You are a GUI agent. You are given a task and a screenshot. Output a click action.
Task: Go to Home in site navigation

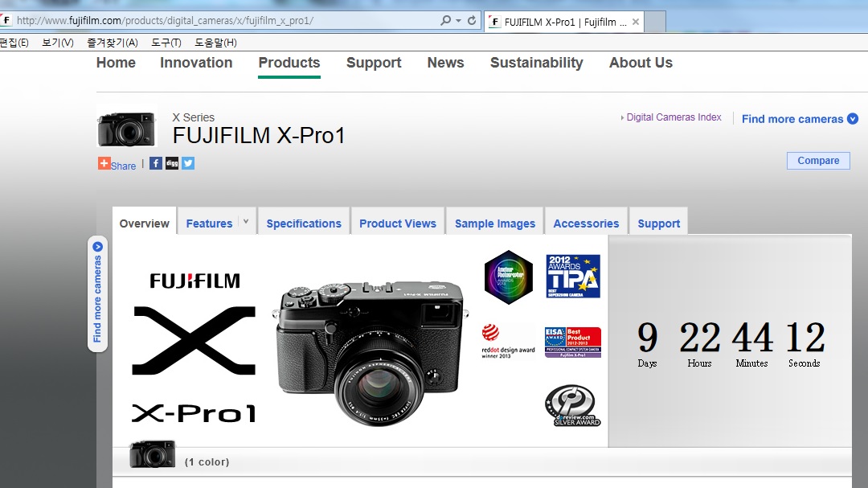pos(116,63)
